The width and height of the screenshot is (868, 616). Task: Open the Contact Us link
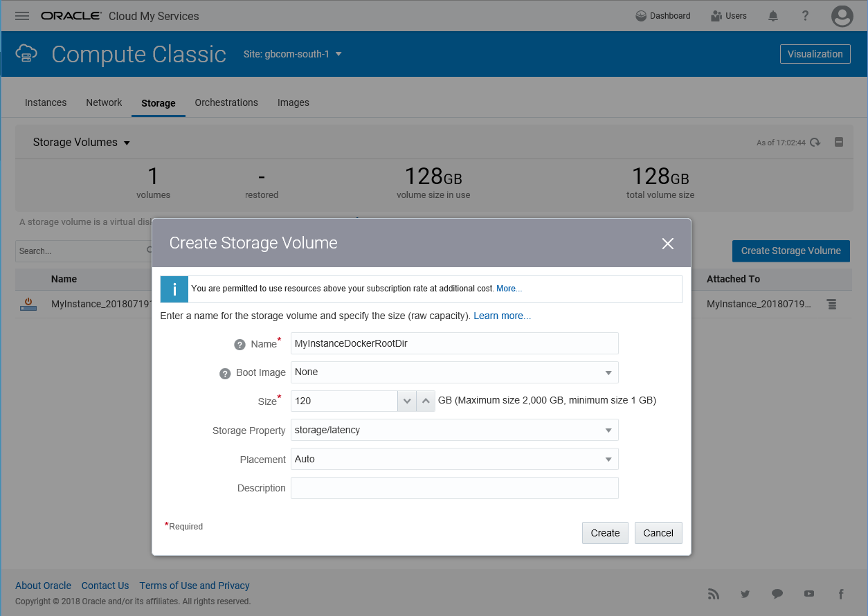pos(105,586)
